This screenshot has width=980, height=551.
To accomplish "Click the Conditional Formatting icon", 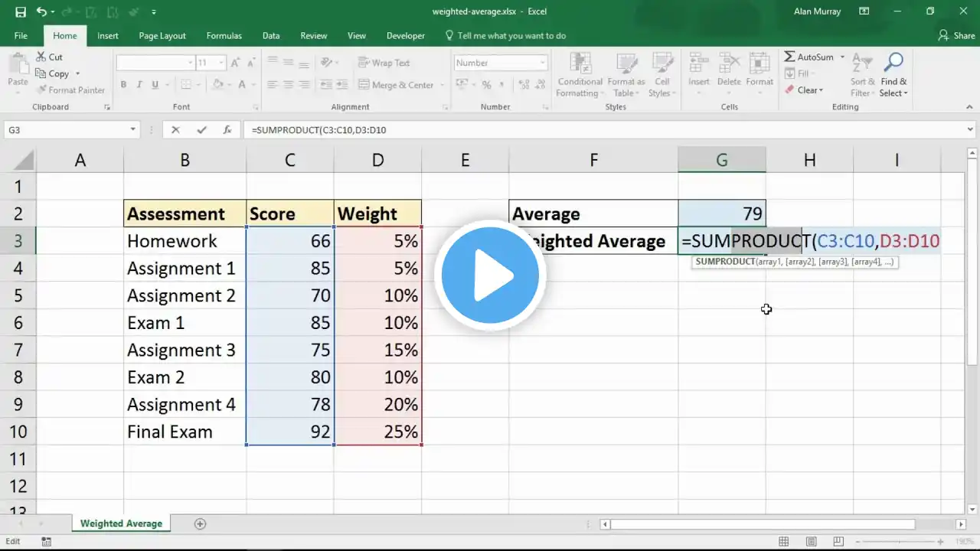I will click(580, 64).
